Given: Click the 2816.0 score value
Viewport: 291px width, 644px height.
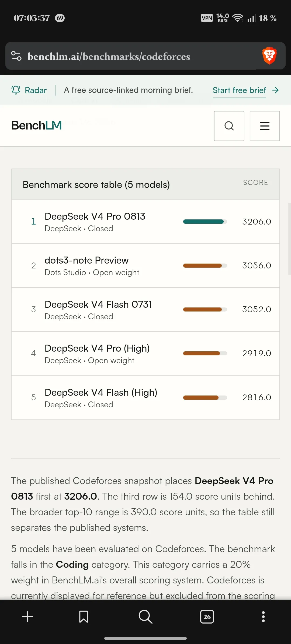Looking at the screenshot, I should coord(257,397).
